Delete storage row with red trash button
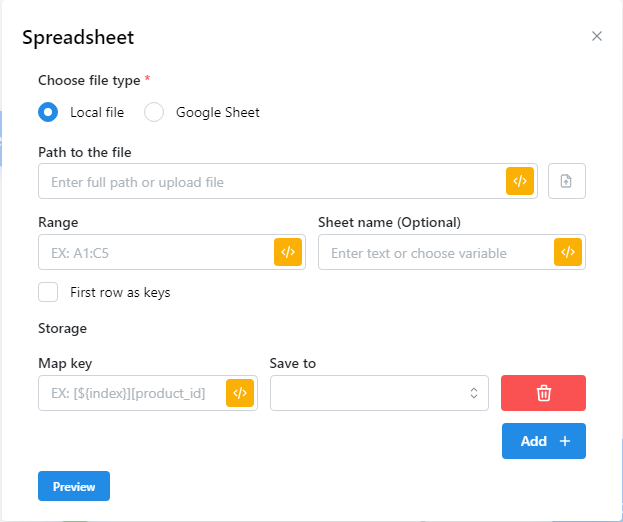 pyautogui.click(x=543, y=393)
